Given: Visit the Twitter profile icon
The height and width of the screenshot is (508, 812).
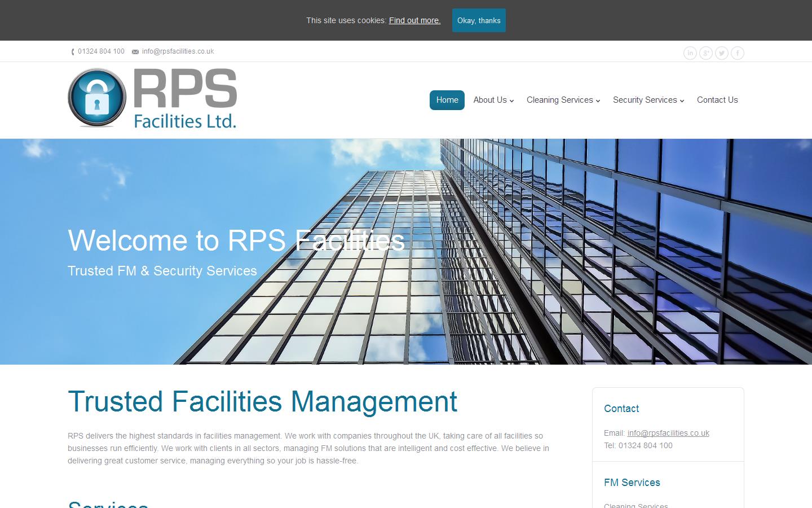Looking at the screenshot, I should (x=722, y=52).
